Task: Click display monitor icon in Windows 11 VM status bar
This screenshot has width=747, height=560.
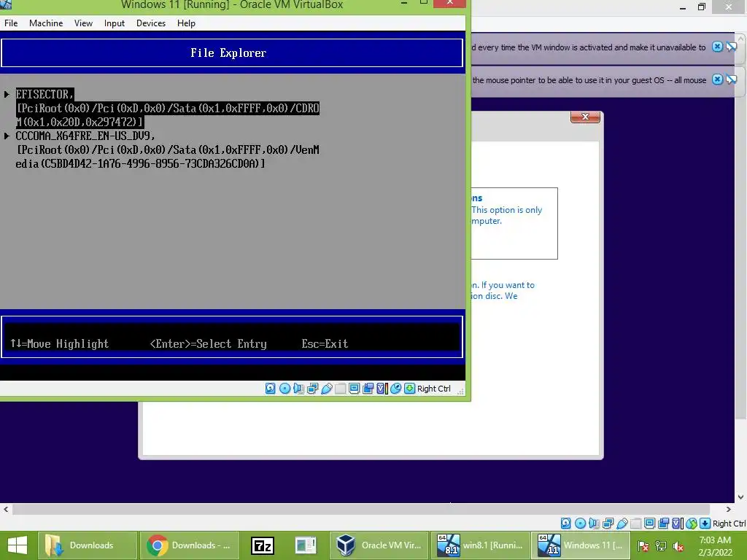Action: (354, 389)
